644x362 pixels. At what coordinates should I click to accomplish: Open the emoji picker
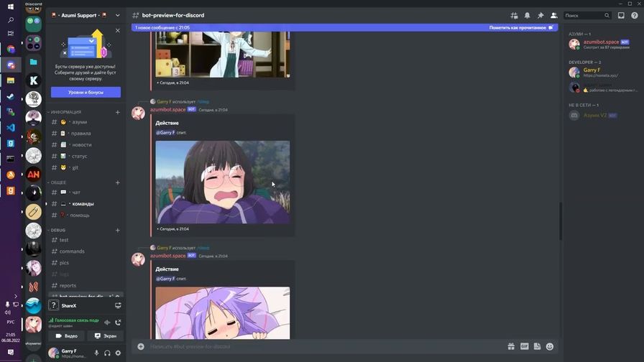[550, 347]
